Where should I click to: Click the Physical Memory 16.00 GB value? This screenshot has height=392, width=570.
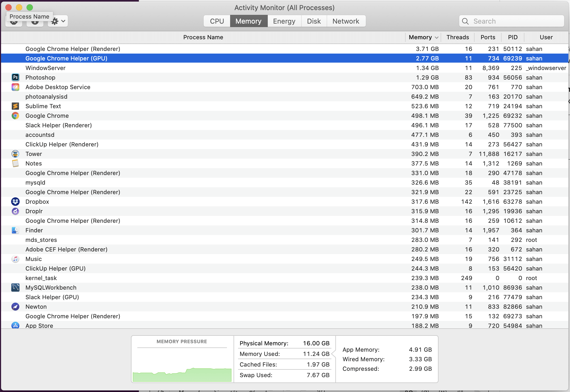tap(316, 343)
